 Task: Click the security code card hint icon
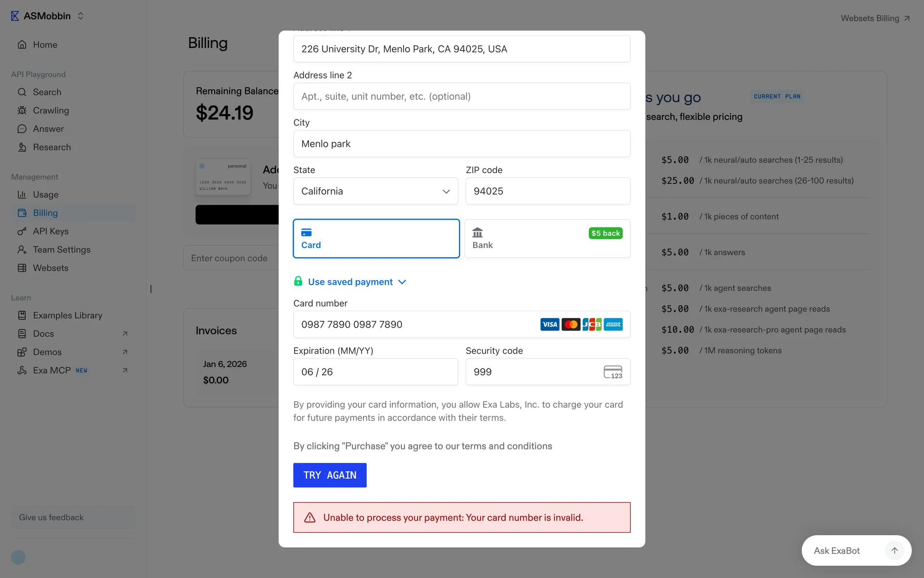(x=613, y=372)
